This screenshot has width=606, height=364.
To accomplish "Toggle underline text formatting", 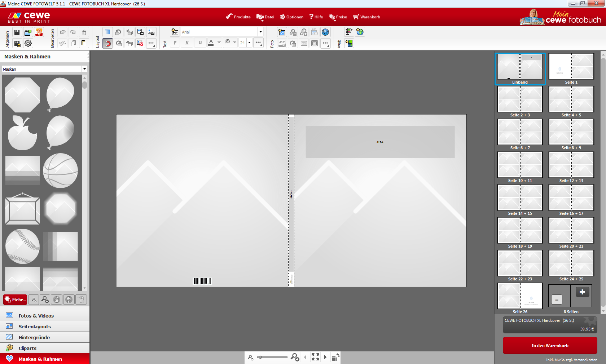I will coord(200,43).
